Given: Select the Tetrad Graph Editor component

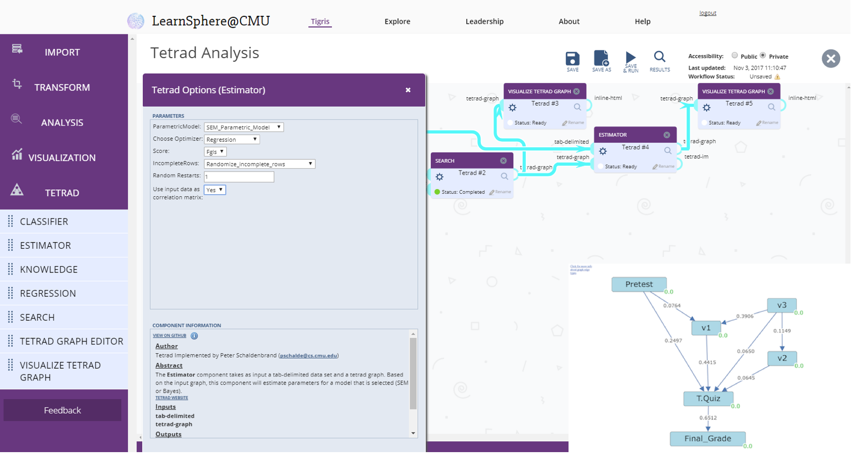Looking at the screenshot, I should click(64, 341).
